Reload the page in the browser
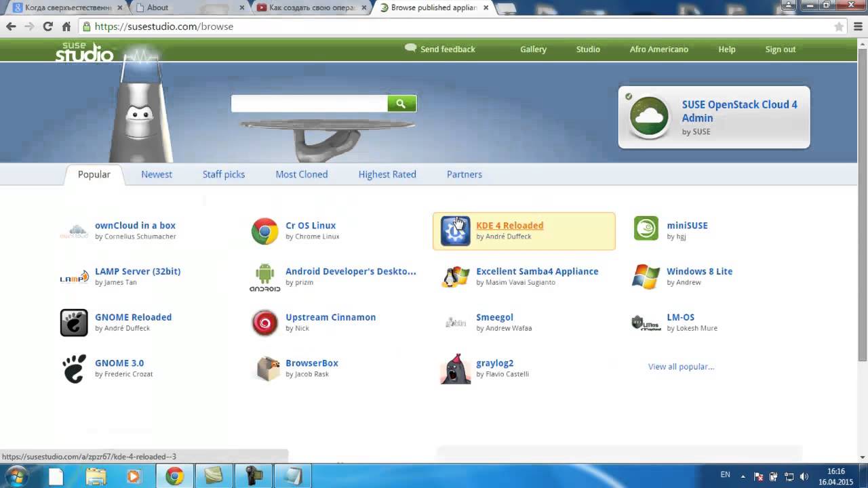This screenshot has width=868, height=488. click(47, 26)
